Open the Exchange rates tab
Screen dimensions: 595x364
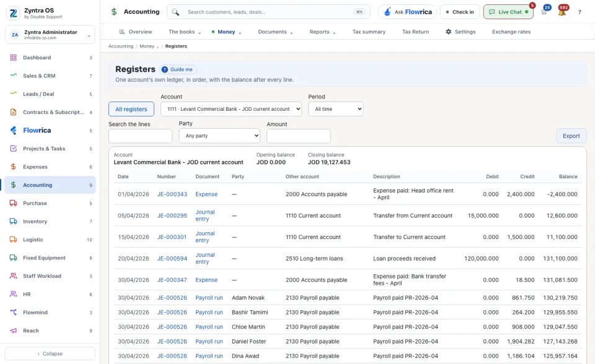pyautogui.click(x=511, y=32)
